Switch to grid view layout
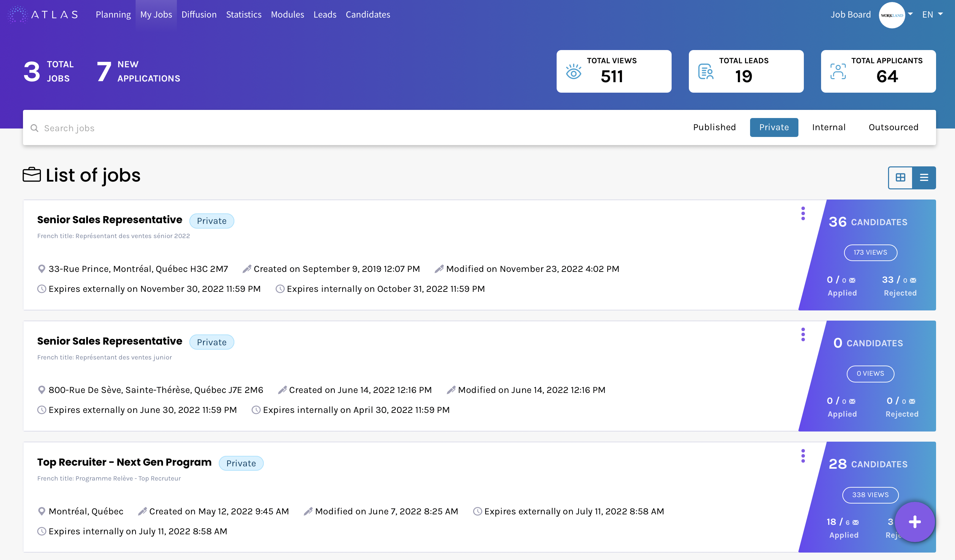The height and width of the screenshot is (560, 955). click(x=900, y=177)
